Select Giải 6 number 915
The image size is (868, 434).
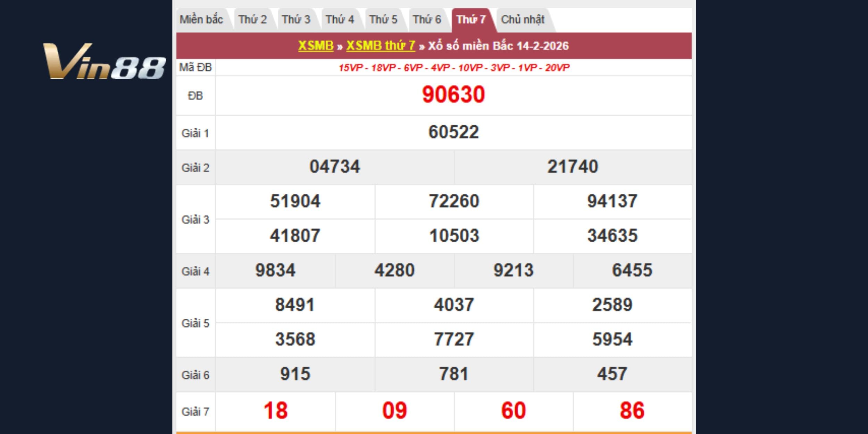pos(295,374)
